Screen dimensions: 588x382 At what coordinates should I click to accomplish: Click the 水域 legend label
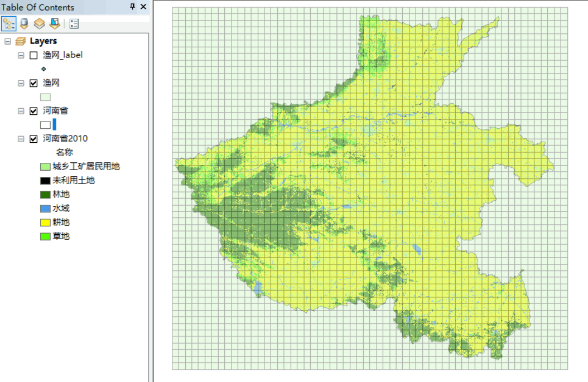(x=61, y=208)
